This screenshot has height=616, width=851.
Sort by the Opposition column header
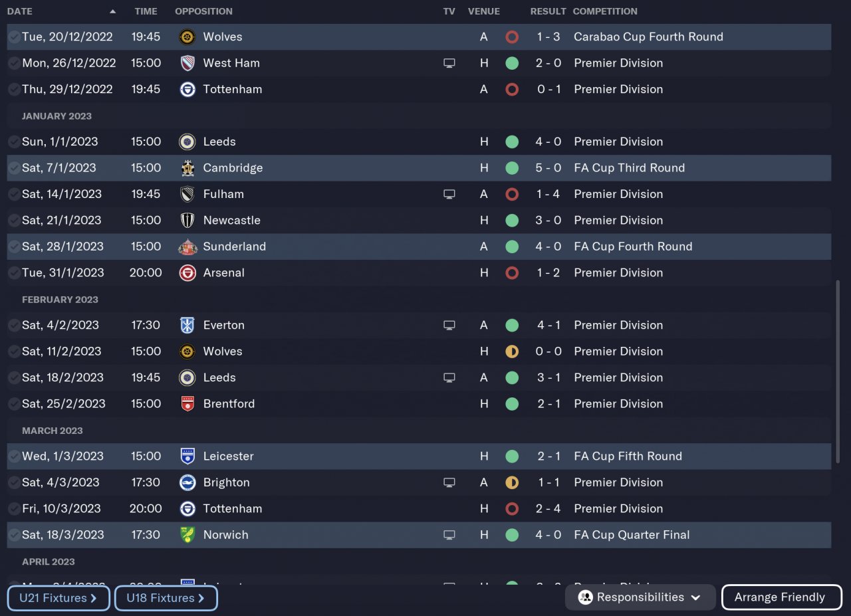(x=203, y=11)
